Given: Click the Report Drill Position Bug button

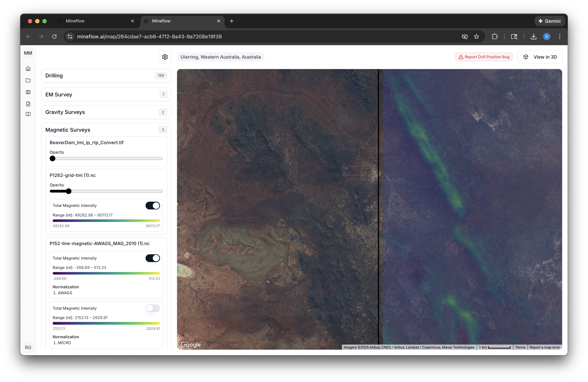Looking at the screenshot, I should (x=484, y=57).
